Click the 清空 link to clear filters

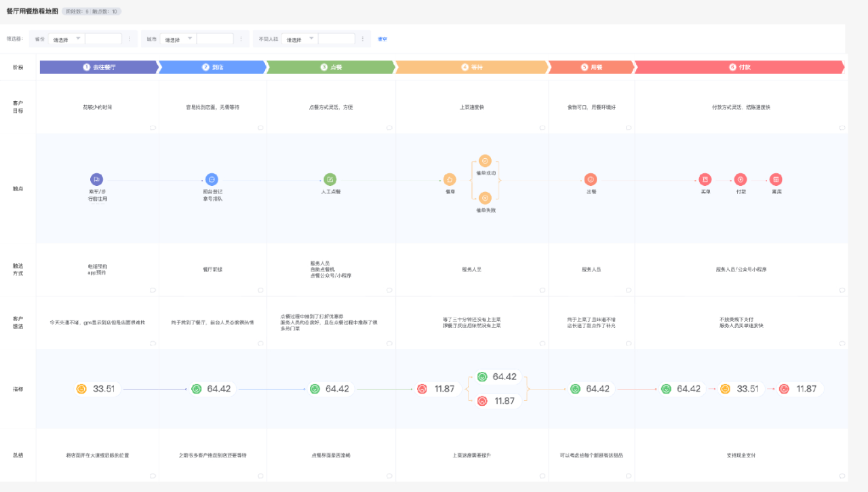coord(382,39)
